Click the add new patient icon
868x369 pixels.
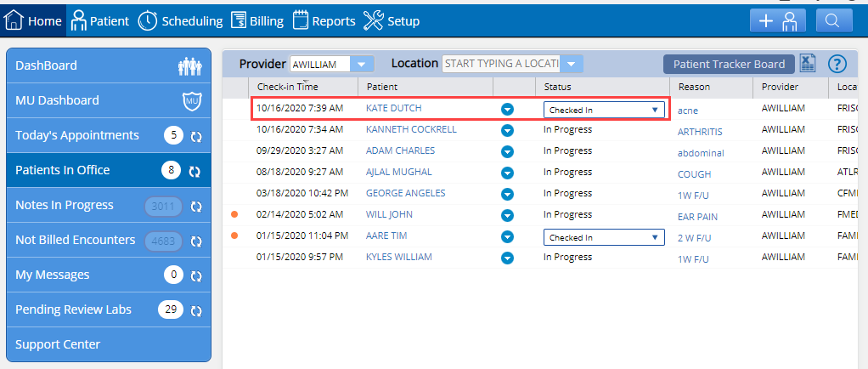pyautogui.click(x=779, y=21)
